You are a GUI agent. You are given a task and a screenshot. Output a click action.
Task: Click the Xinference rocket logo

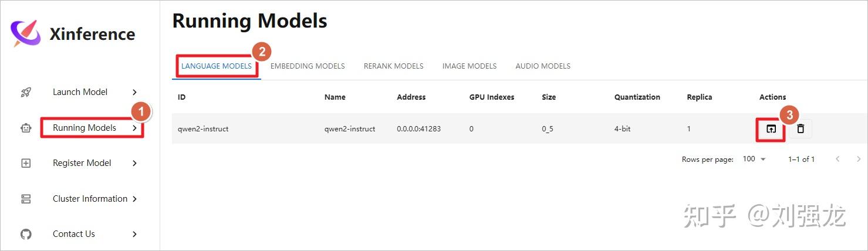[x=26, y=33]
